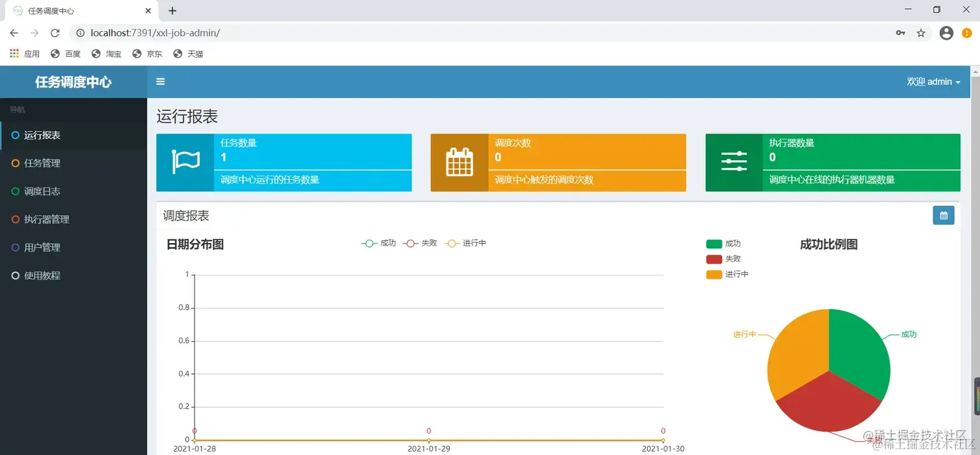Open the saved password key icon

pos(900,33)
